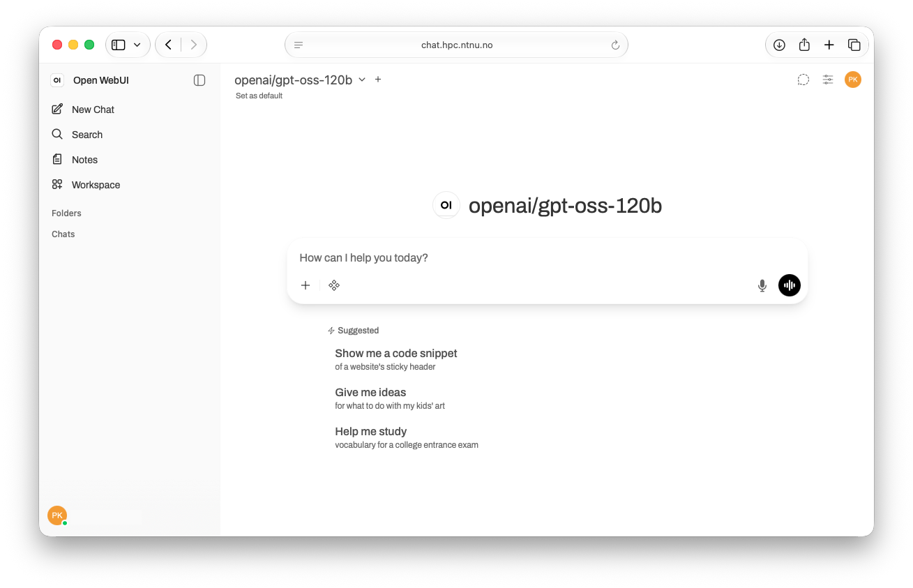Open a new Safari tab
913x588 pixels.
829,45
